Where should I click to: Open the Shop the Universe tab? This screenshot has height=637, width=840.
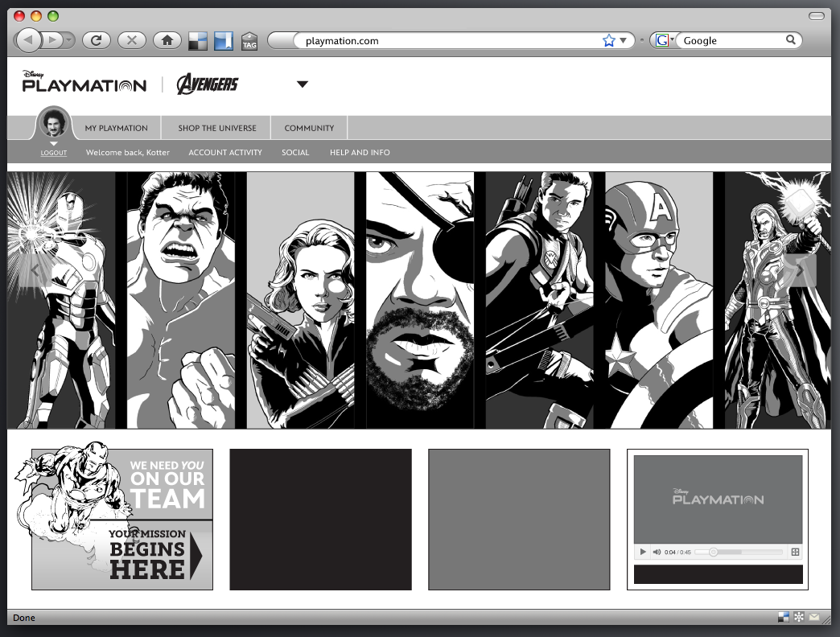click(x=217, y=128)
